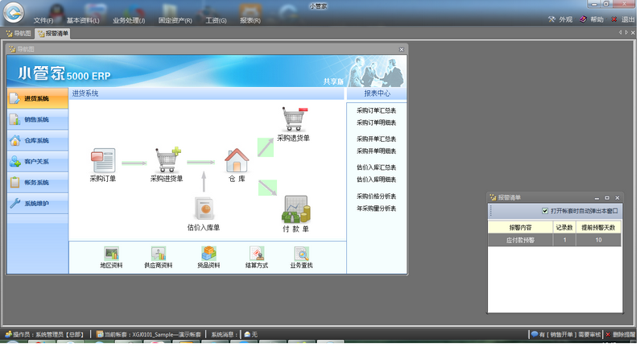Open 供应商资料 icon
This screenshot has width=644, height=347.
(x=158, y=254)
